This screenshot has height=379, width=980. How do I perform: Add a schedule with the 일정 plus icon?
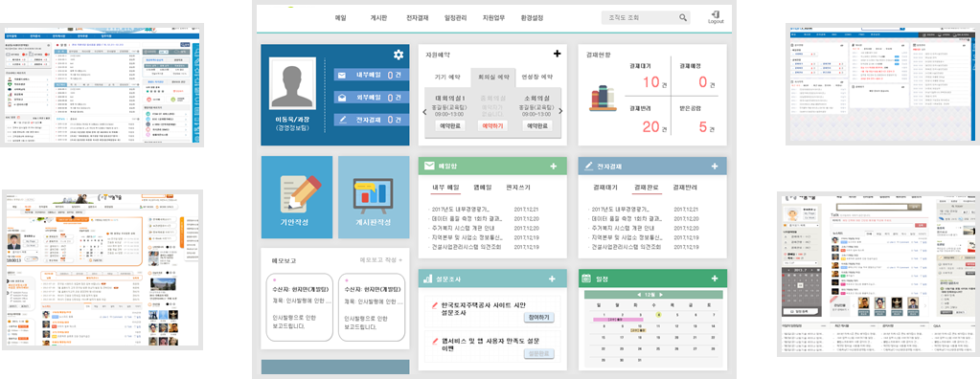tap(715, 279)
